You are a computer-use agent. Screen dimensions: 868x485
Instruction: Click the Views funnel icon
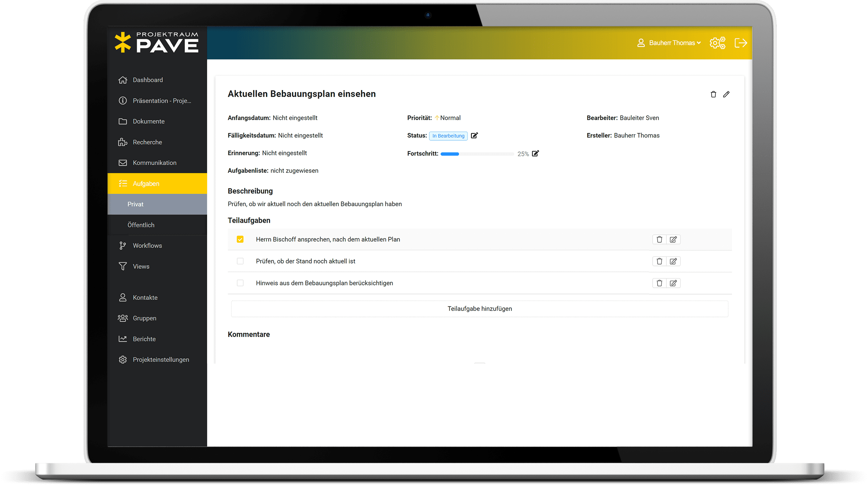pos(123,266)
